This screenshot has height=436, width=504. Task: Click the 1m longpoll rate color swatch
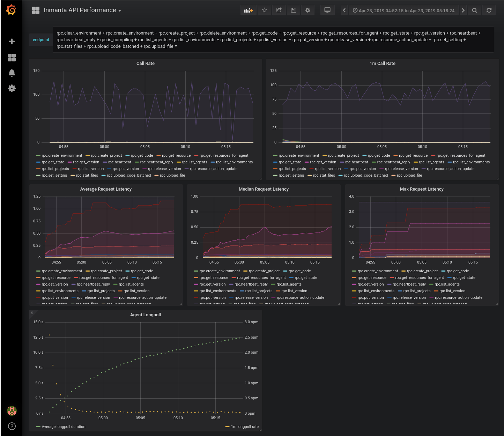click(228, 427)
